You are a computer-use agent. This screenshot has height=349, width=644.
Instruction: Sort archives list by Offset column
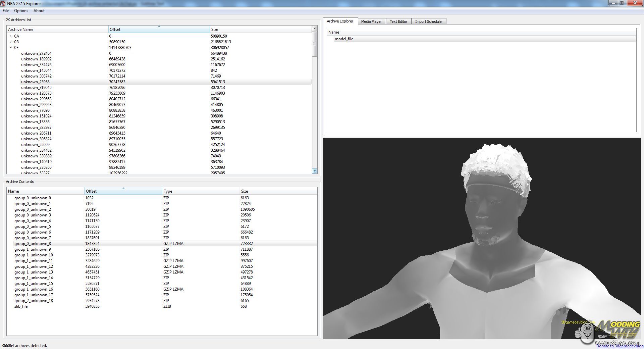[x=159, y=30]
